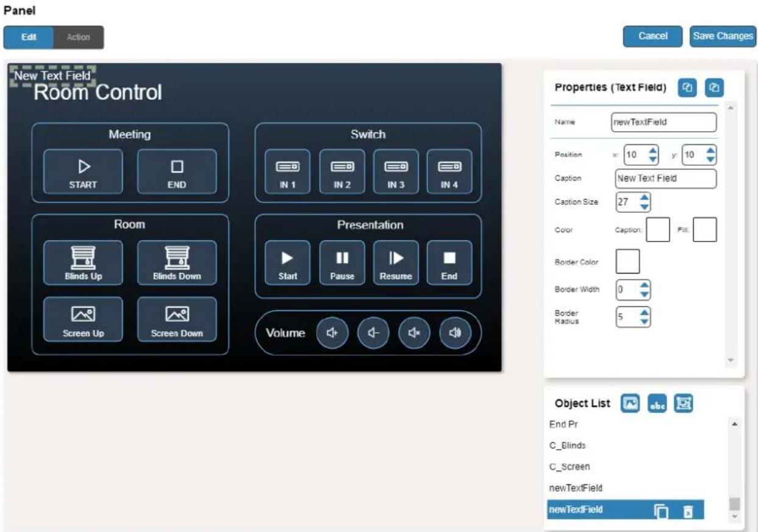Select the New Text Field on canvas
Screen dimensions: 758x532
[52, 76]
